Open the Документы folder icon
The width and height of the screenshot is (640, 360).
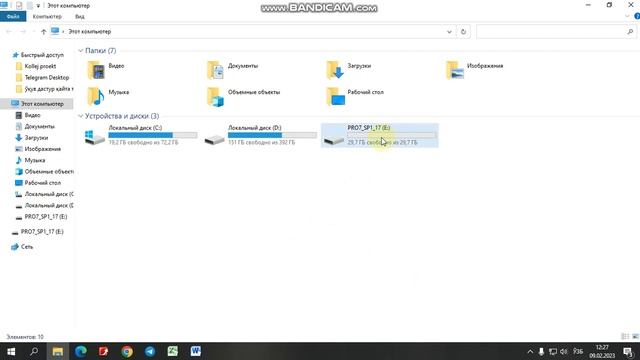216,70
